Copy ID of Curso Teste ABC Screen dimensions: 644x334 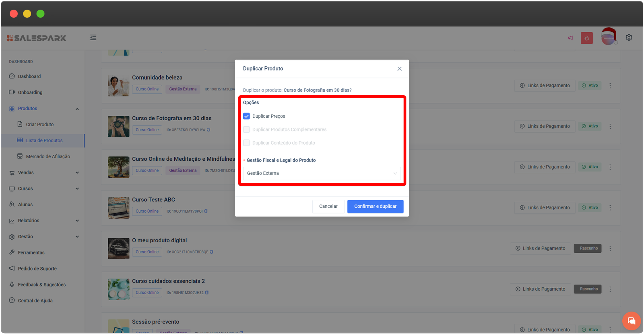click(x=206, y=211)
